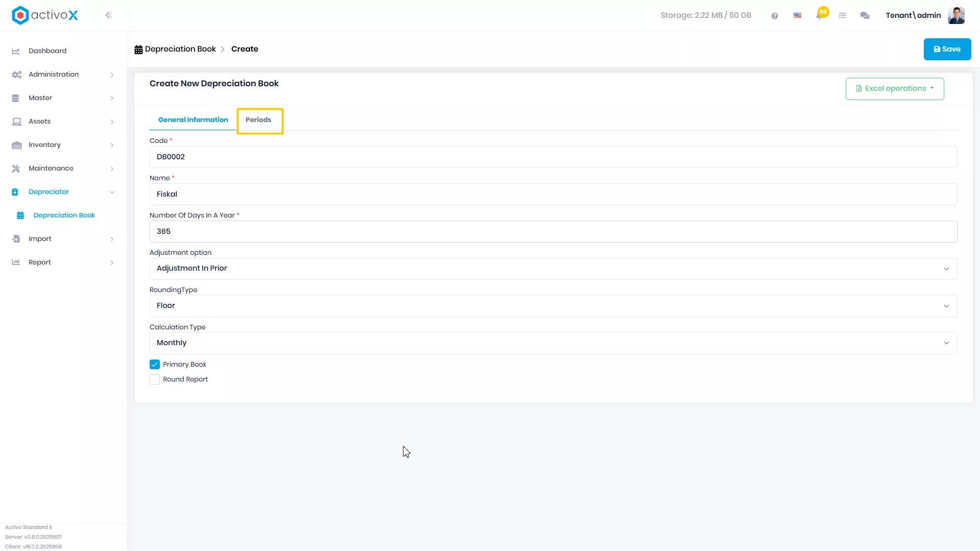Click the Create breadcrumb text
The height and width of the screenshot is (551, 980).
[x=245, y=50]
